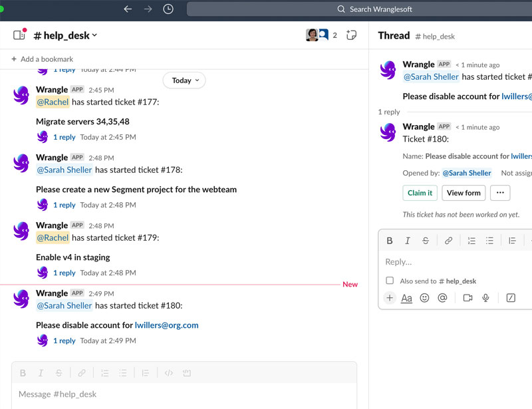Open the more actions ellipsis button in thread
Viewport: 532px width, 409px height.
point(500,193)
